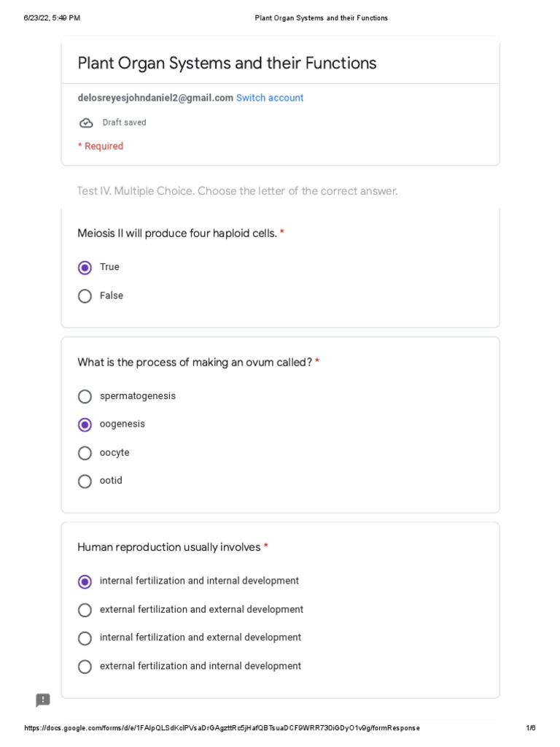
Task: Click the report problem feedback icon
Action: click(43, 700)
